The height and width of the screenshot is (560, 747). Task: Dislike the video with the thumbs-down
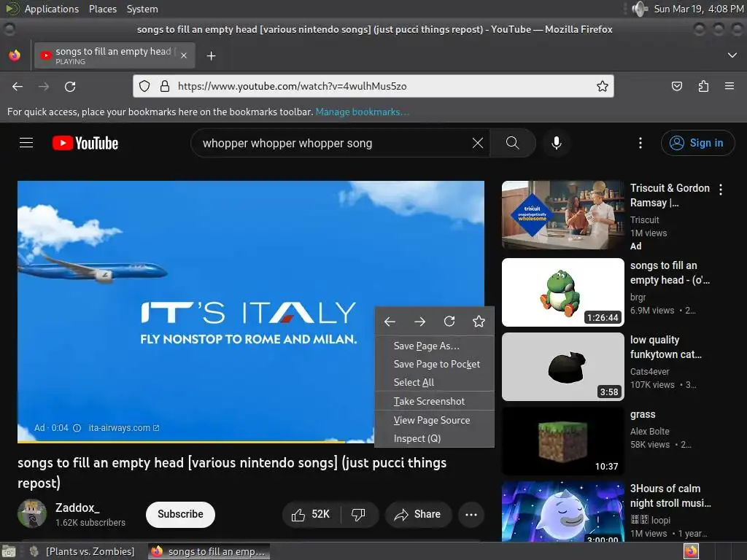[x=358, y=514]
